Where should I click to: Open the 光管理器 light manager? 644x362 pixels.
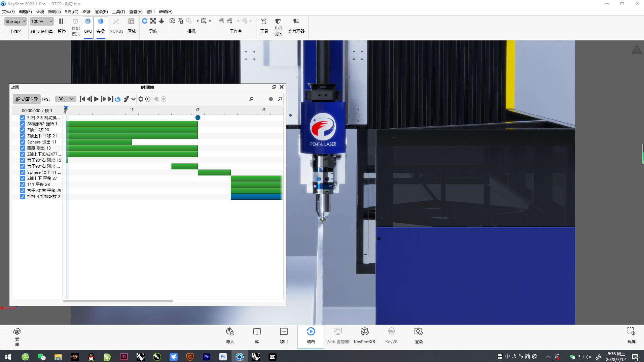tap(296, 26)
